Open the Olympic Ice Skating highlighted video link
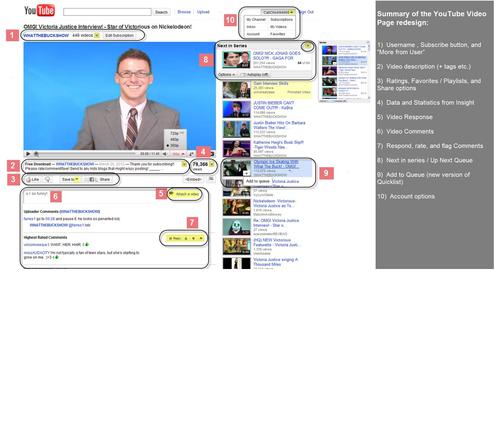The width and height of the screenshot is (494, 426). pyautogui.click(x=276, y=164)
